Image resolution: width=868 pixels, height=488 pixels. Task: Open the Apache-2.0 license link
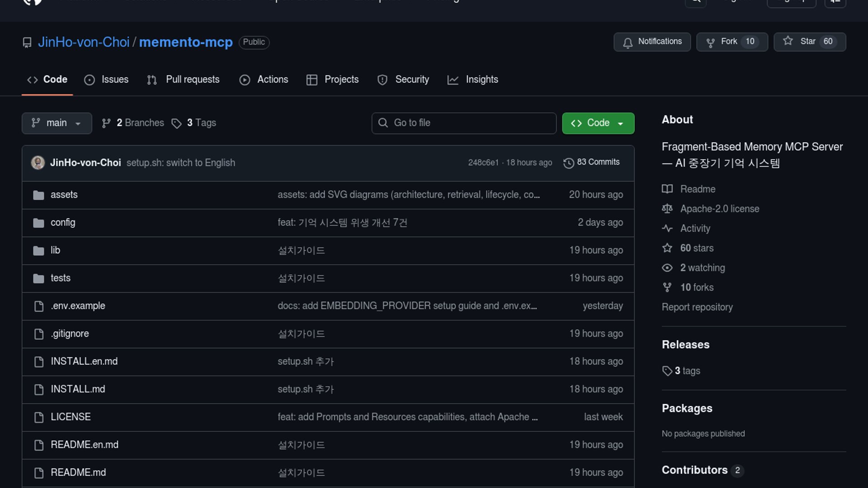[719, 209]
